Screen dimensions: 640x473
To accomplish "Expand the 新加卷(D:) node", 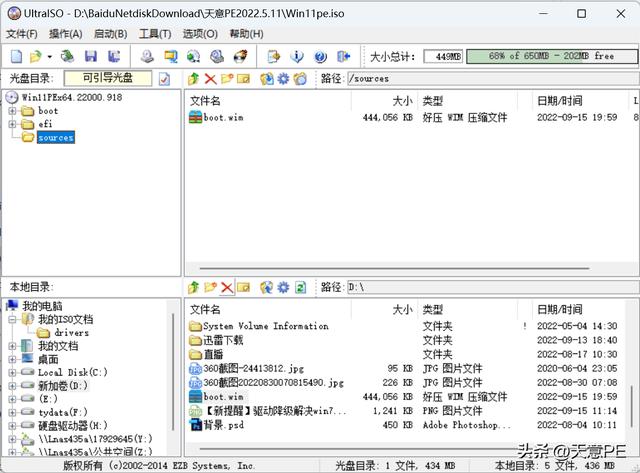I will [x=12, y=386].
